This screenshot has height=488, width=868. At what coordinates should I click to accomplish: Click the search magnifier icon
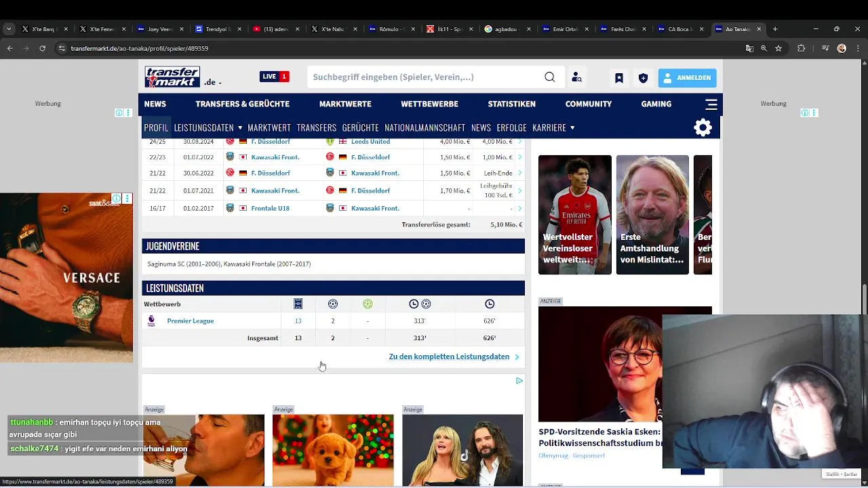tap(549, 77)
